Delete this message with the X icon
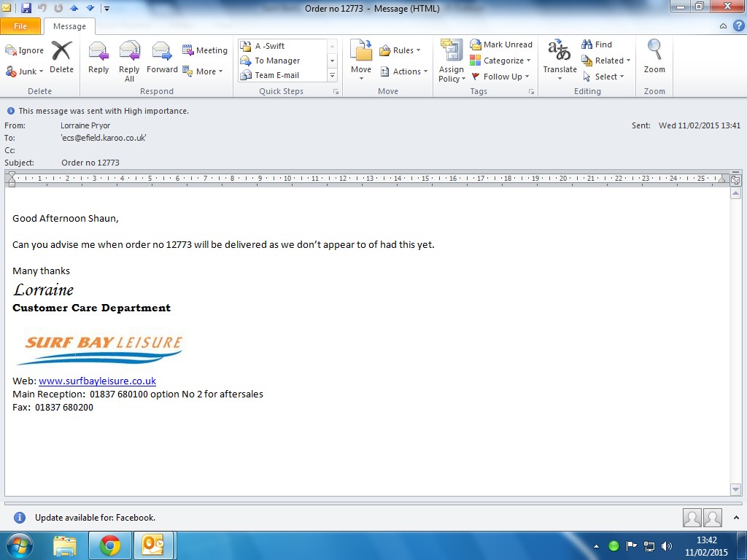 click(x=61, y=57)
